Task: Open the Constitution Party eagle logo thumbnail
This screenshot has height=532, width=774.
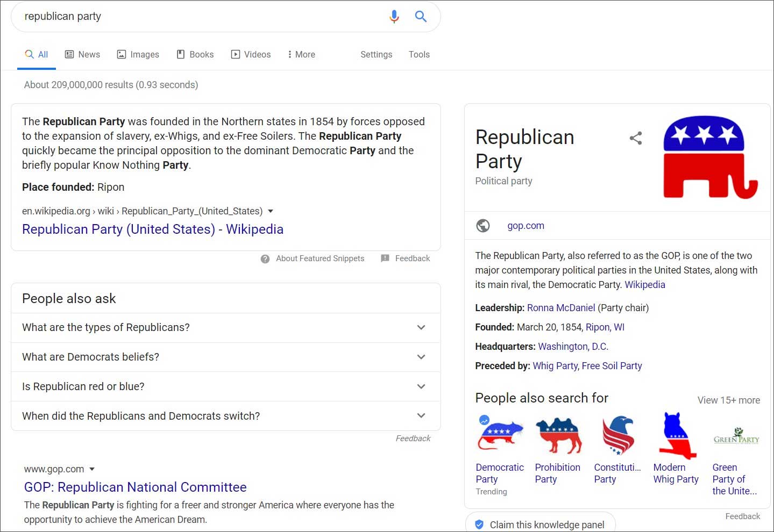Action: (x=618, y=435)
